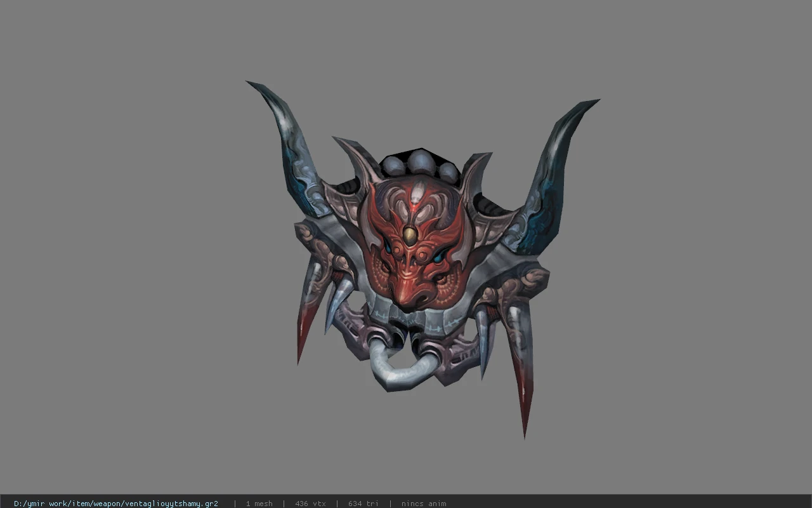Click the '1 mesh' status bar entry
Viewport: 812px width, 508px height.
tap(259, 504)
